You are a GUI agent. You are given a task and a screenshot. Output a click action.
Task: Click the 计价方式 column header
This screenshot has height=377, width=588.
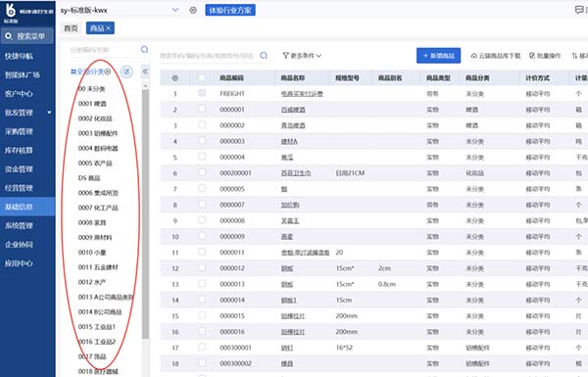(x=537, y=78)
